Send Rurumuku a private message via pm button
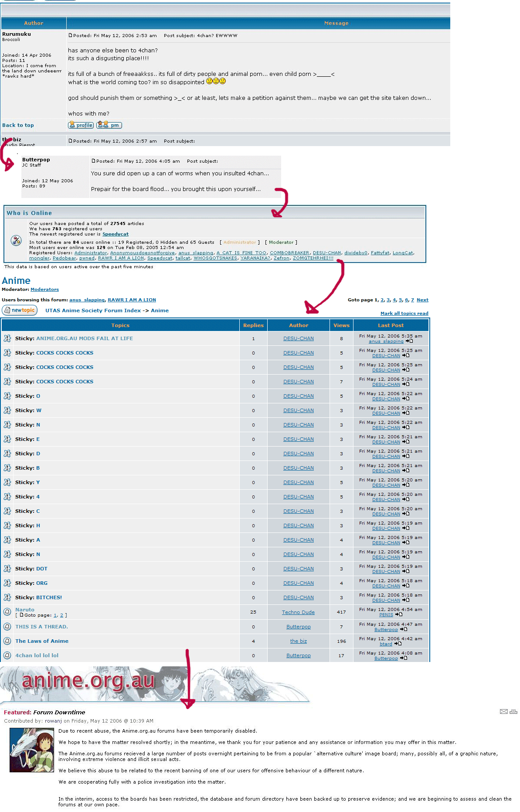This screenshot has height=812, width=520. point(109,125)
